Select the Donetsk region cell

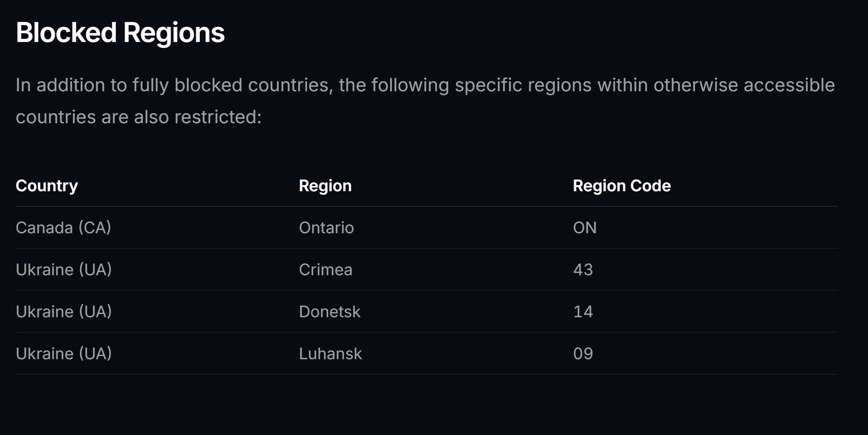point(329,311)
